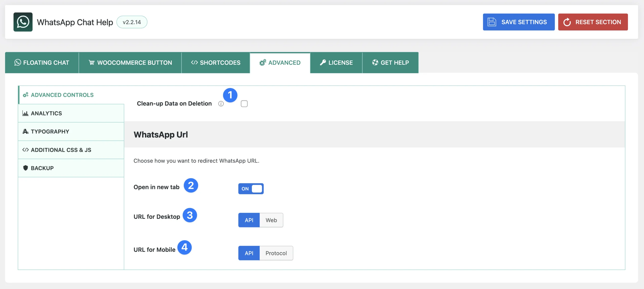
Task: Click the key icon on License tab
Action: pyautogui.click(x=323, y=62)
